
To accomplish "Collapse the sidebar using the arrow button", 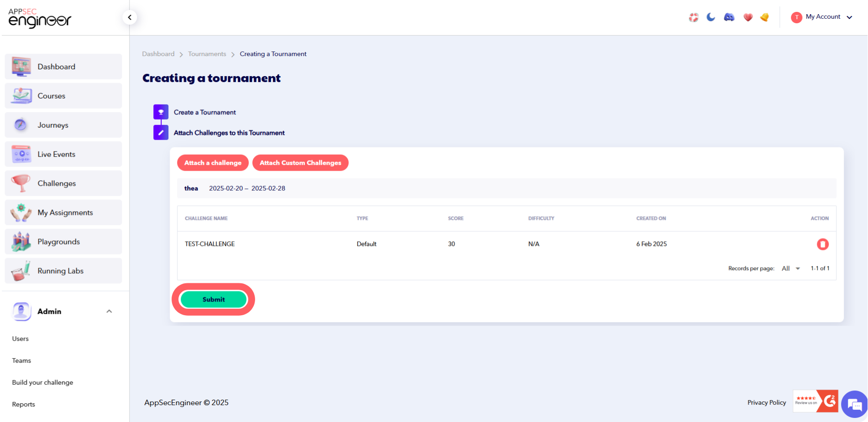I will coord(130,17).
